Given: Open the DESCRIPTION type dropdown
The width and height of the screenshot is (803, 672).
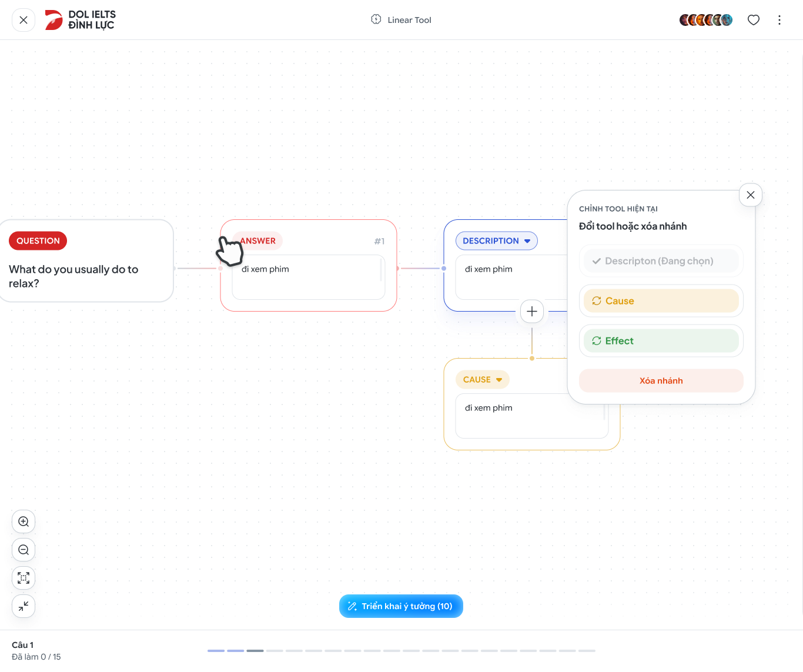Looking at the screenshot, I should tap(497, 241).
